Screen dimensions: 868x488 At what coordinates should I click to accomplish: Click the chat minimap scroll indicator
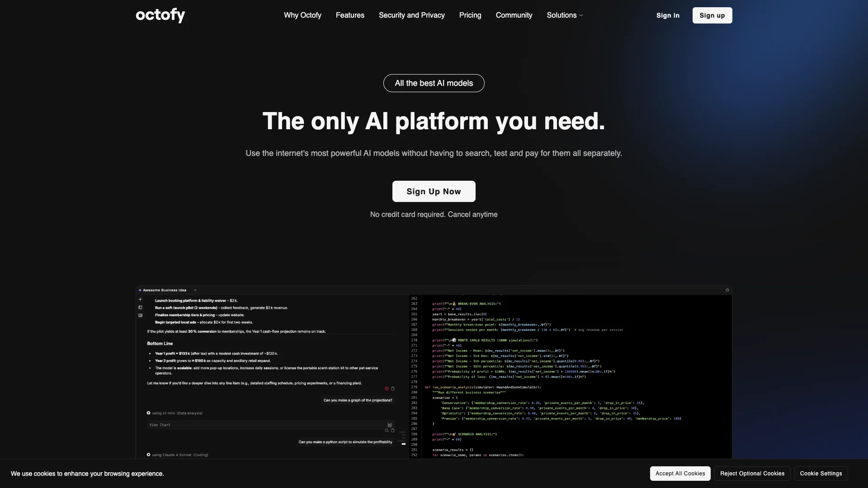click(x=403, y=444)
